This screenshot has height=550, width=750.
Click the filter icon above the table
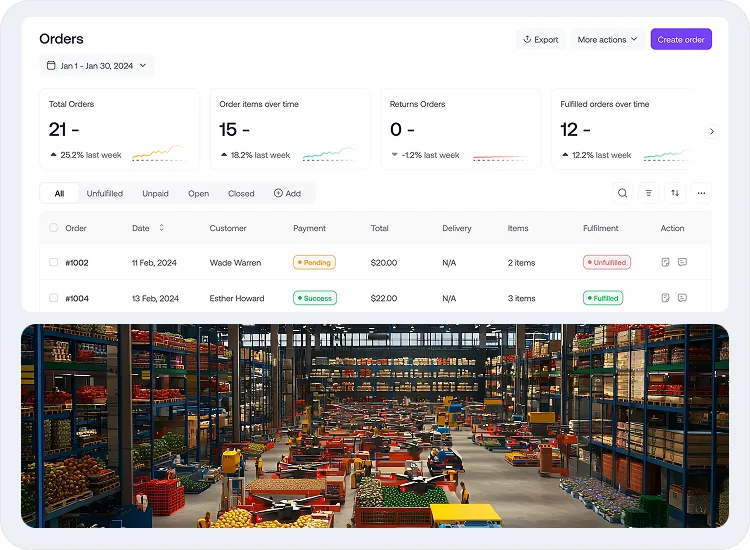648,193
